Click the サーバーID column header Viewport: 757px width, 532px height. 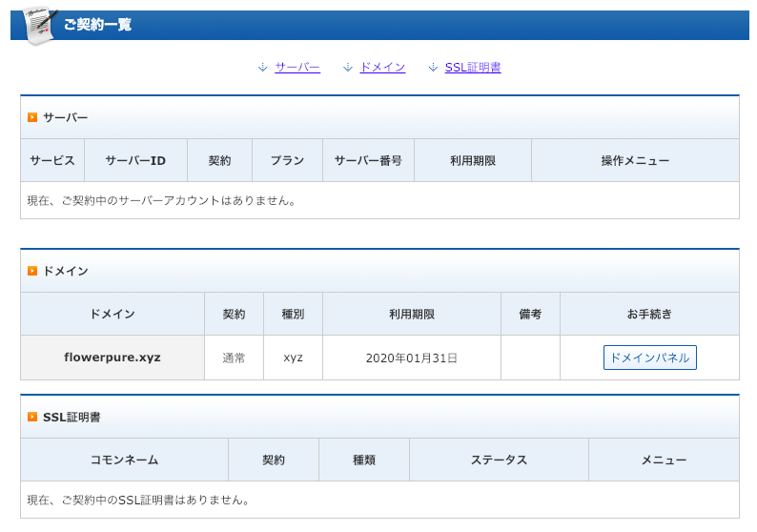click(x=135, y=160)
